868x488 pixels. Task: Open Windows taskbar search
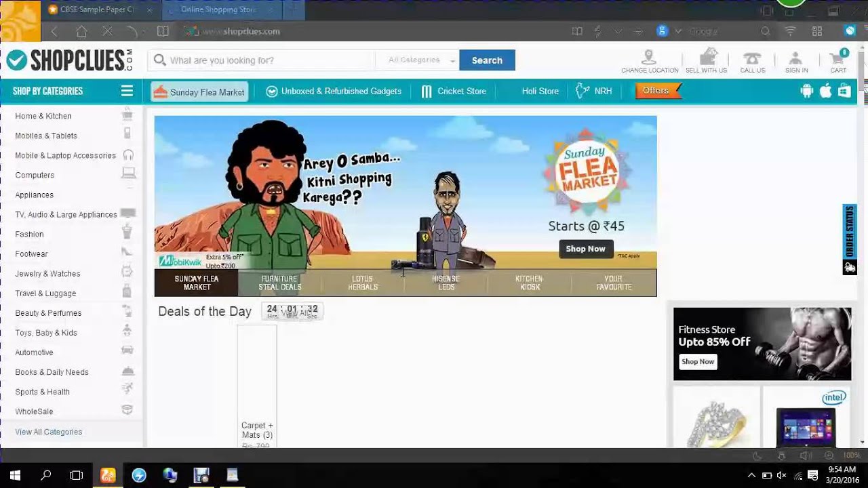[45, 475]
